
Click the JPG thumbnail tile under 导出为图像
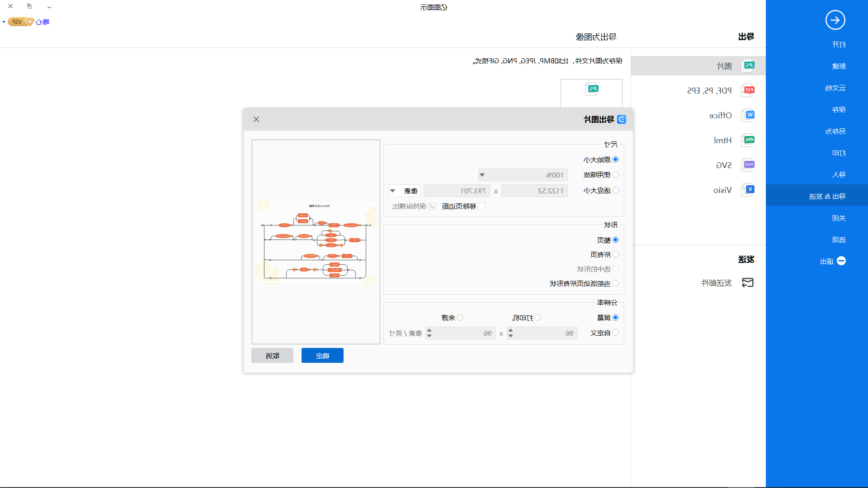(591, 94)
